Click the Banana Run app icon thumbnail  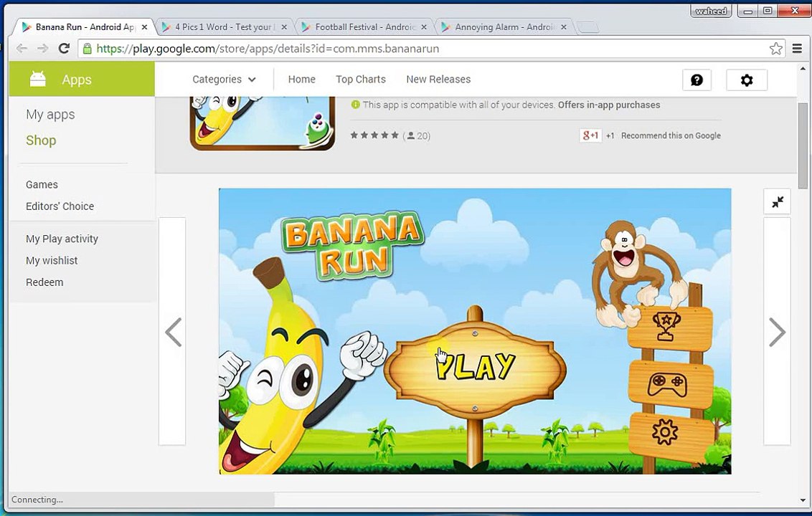point(263,123)
